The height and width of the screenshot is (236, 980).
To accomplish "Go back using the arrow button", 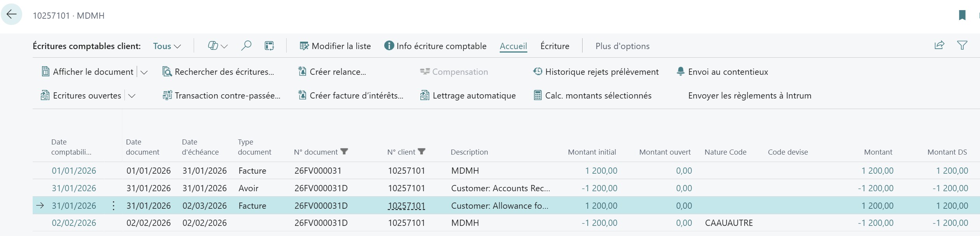I will pyautogui.click(x=12, y=14).
